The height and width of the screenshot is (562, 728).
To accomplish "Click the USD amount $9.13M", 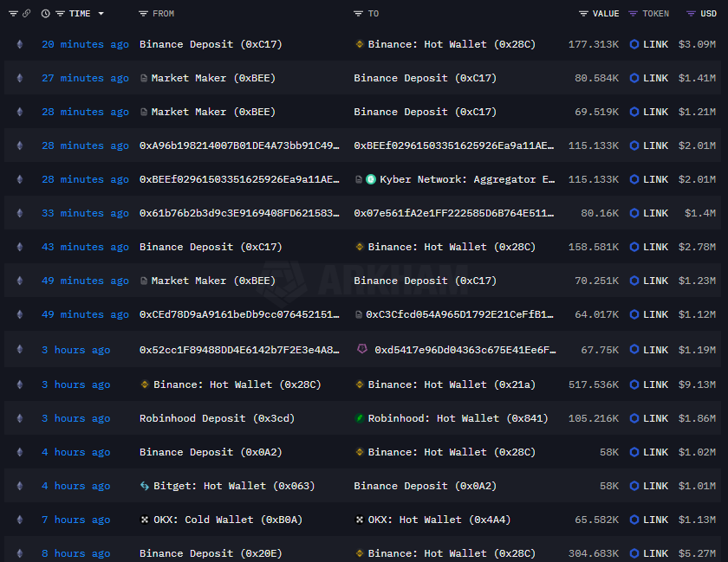I will click(697, 384).
